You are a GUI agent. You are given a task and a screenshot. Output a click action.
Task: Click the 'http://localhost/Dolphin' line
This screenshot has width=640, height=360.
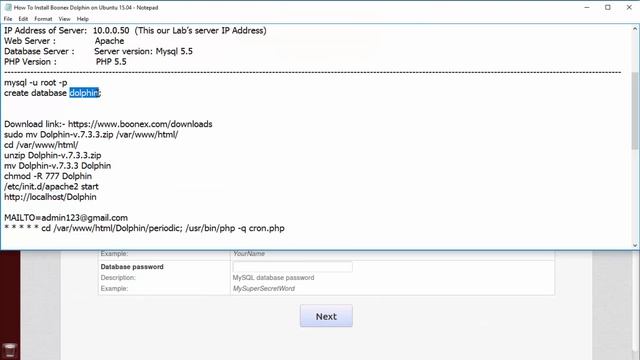pyautogui.click(x=50, y=197)
